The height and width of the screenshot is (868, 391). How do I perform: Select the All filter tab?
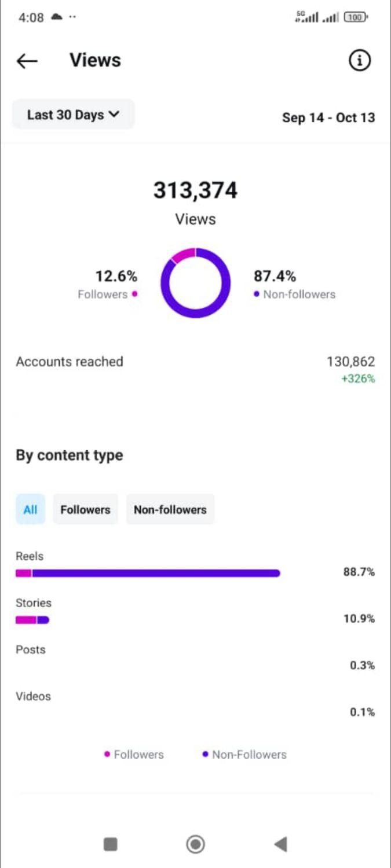point(30,509)
